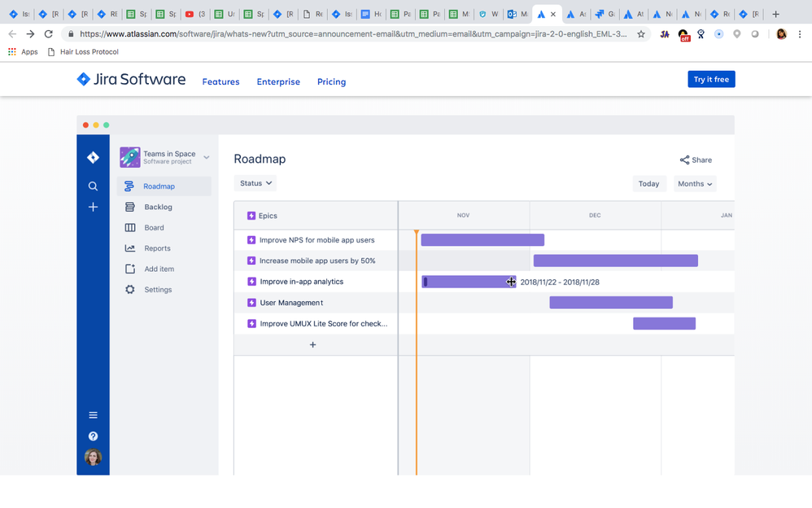Click the browser address bar URL
This screenshot has width=812, height=508.
click(x=353, y=34)
